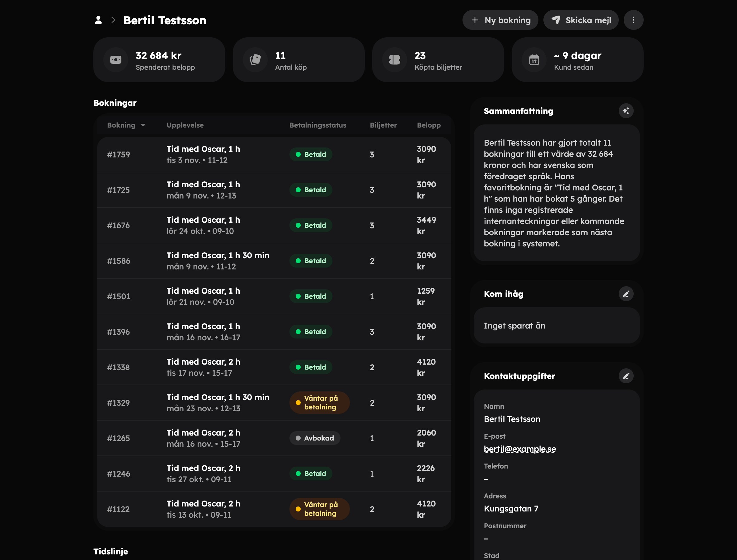Open booking #1586
Screen dimensions: 737x560
coord(274,261)
